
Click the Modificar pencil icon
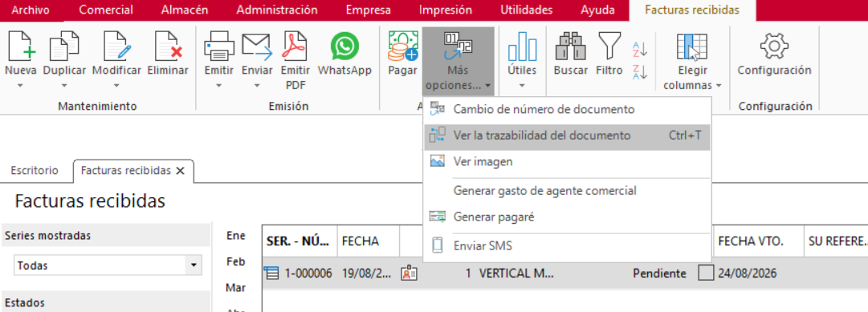[x=116, y=46]
